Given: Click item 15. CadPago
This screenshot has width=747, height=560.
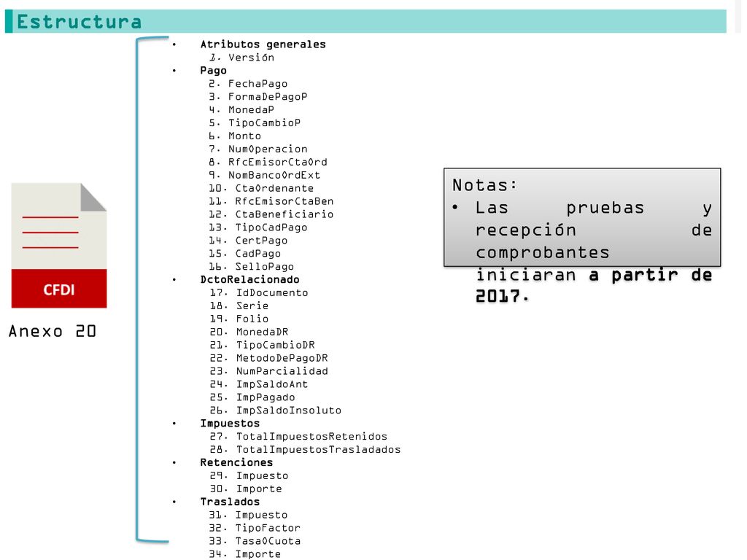Looking at the screenshot, I should click(245, 254).
